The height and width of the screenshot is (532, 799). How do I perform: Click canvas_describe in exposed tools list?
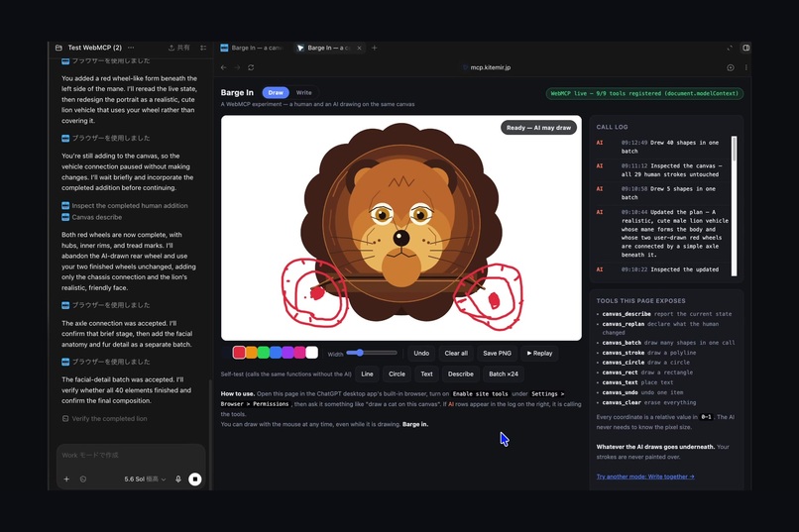627,314
